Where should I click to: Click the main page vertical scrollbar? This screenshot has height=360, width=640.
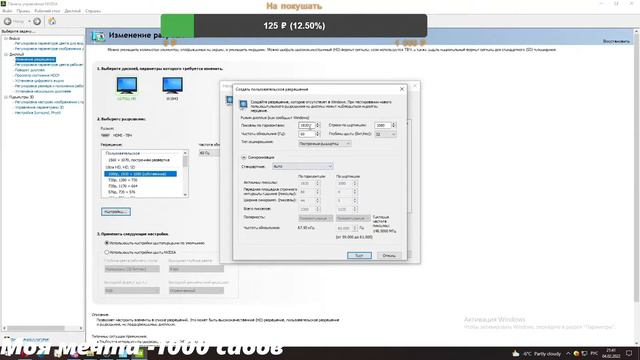coord(637,186)
